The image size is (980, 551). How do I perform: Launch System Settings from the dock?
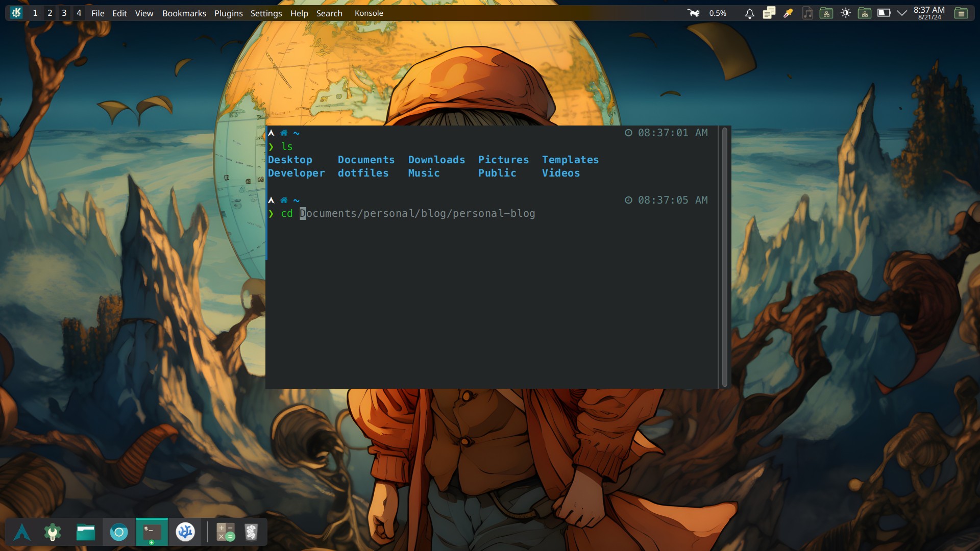point(52,532)
